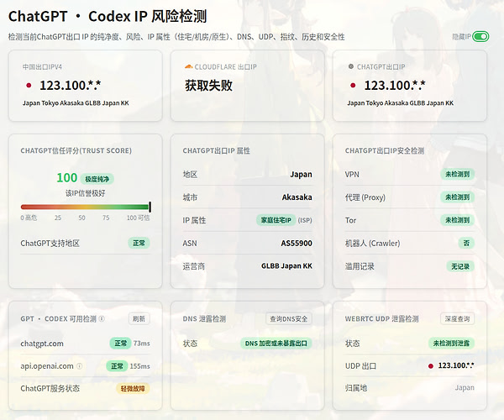Click the 正常 badge for ChatGPT支持地区
Image resolution: width=504 pixels, height=420 pixels.
coord(139,244)
